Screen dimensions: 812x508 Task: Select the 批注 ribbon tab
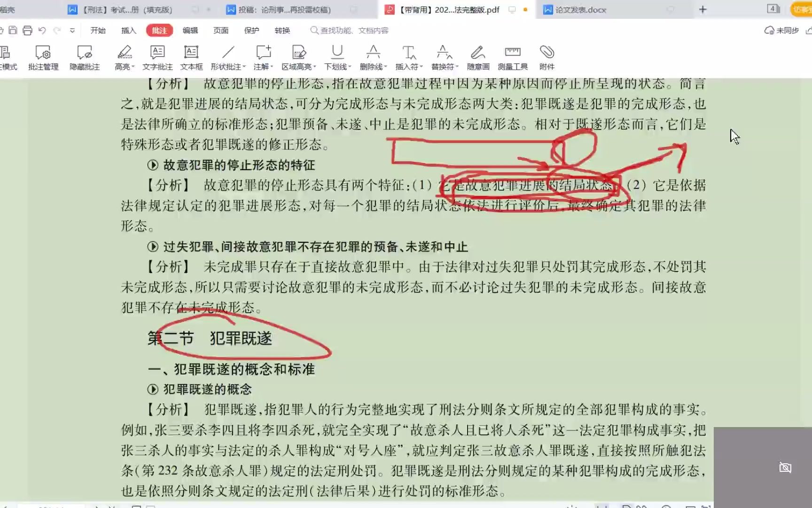(159, 30)
